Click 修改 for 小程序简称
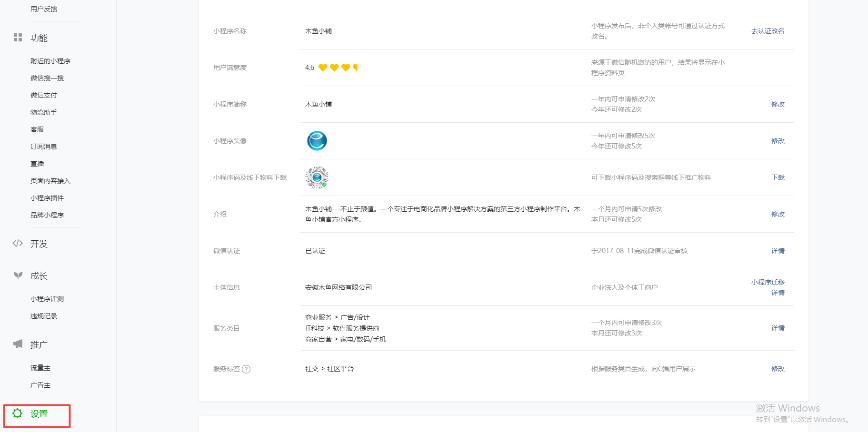This screenshot has height=432, width=868. [x=778, y=104]
